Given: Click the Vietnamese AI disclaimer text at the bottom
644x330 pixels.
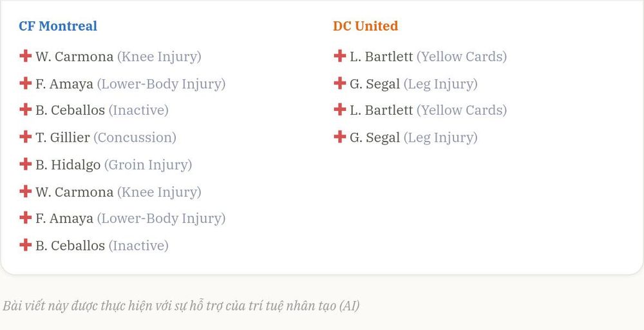Looking at the screenshot, I should (x=181, y=306).
